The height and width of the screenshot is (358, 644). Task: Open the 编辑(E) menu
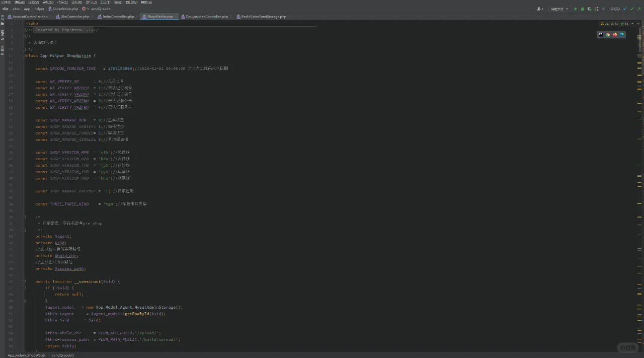tap(20, 3)
